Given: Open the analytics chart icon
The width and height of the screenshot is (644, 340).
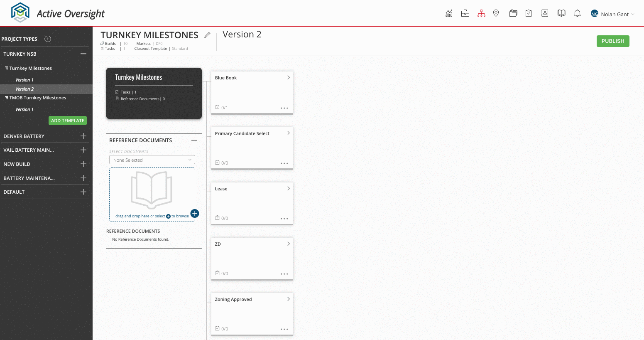Looking at the screenshot, I should click(449, 13).
